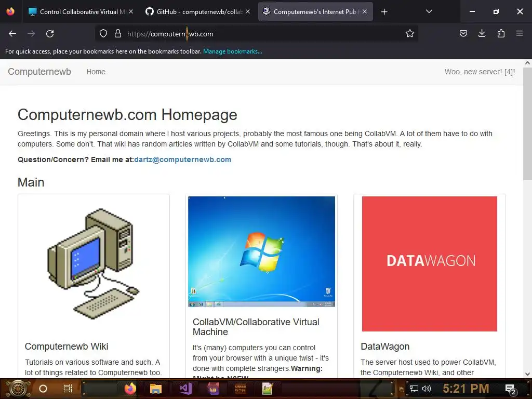Image resolution: width=532 pixels, height=399 pixels.
Task: Click the Woo, new server! [4]! text
Action: tap(480, 72)
